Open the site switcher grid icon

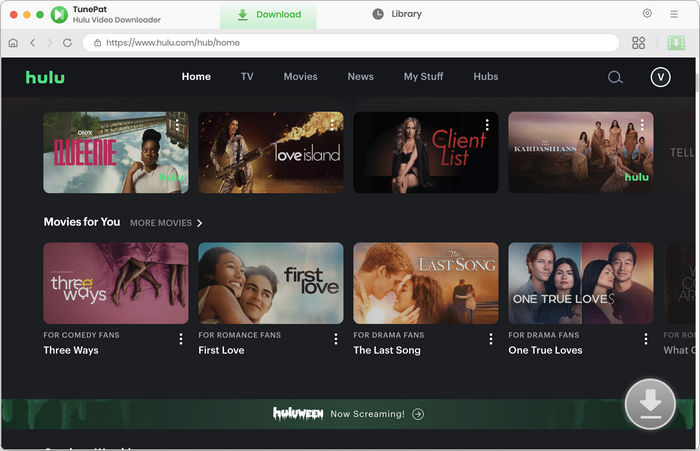click(638, 43)
